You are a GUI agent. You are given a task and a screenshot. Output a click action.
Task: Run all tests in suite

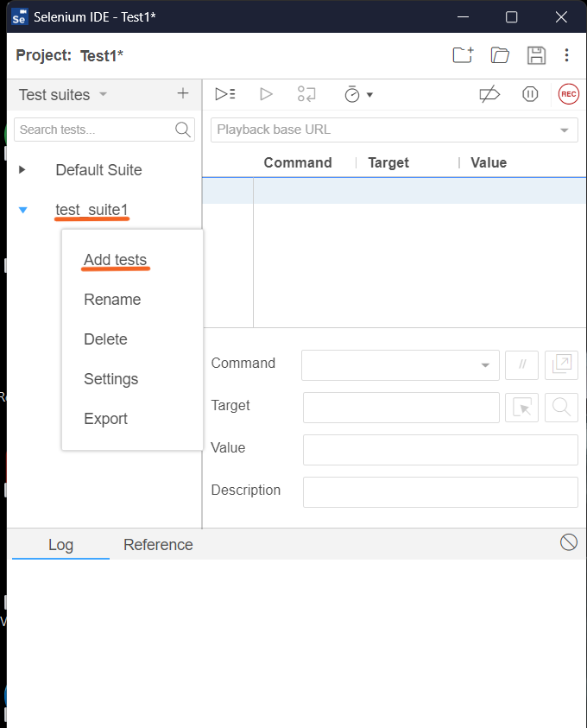pos(225,94)
